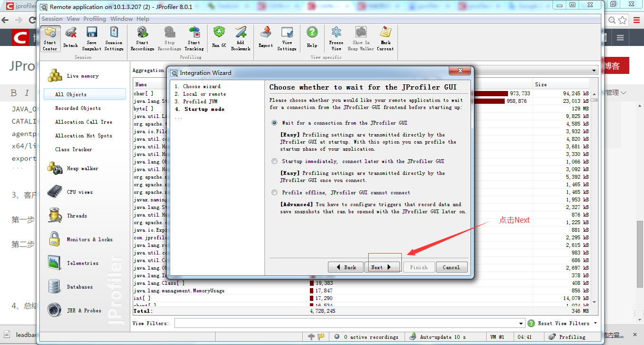The height and width of the screenshot is (345, 644).
Task: Click the Back button in wizard
Action: 345,267
